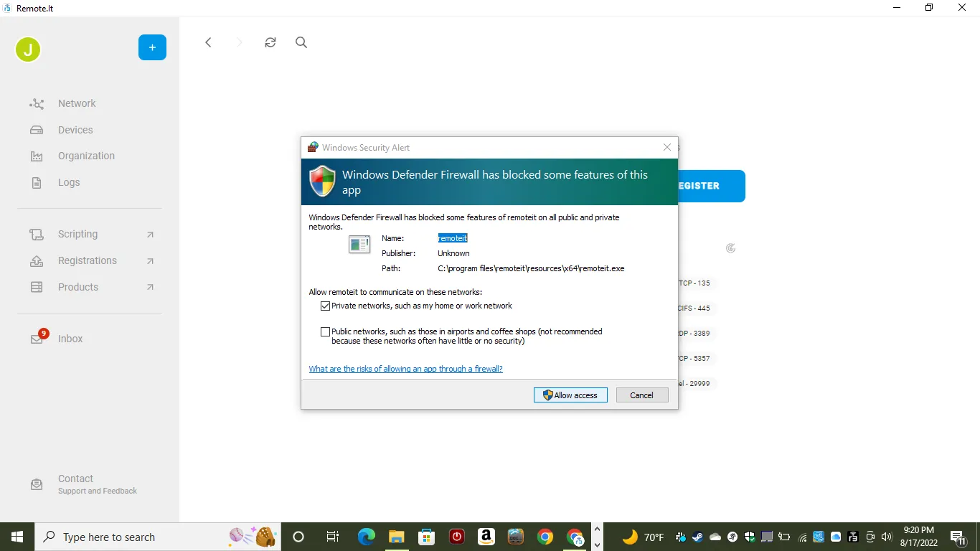The width and height of the screenshot is (980, 551).
Task: Click the external arrow beside Registrations
Action: tap(150, 261)
